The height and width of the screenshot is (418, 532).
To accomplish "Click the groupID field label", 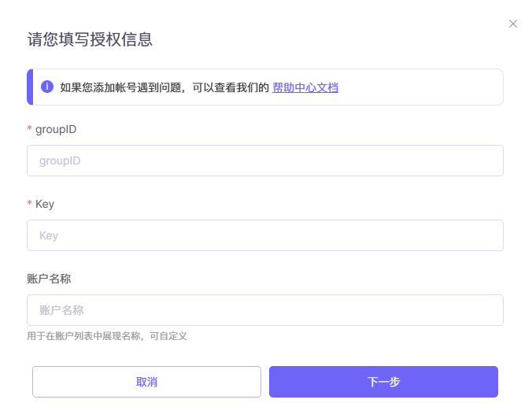I will (x=56, y=130).
